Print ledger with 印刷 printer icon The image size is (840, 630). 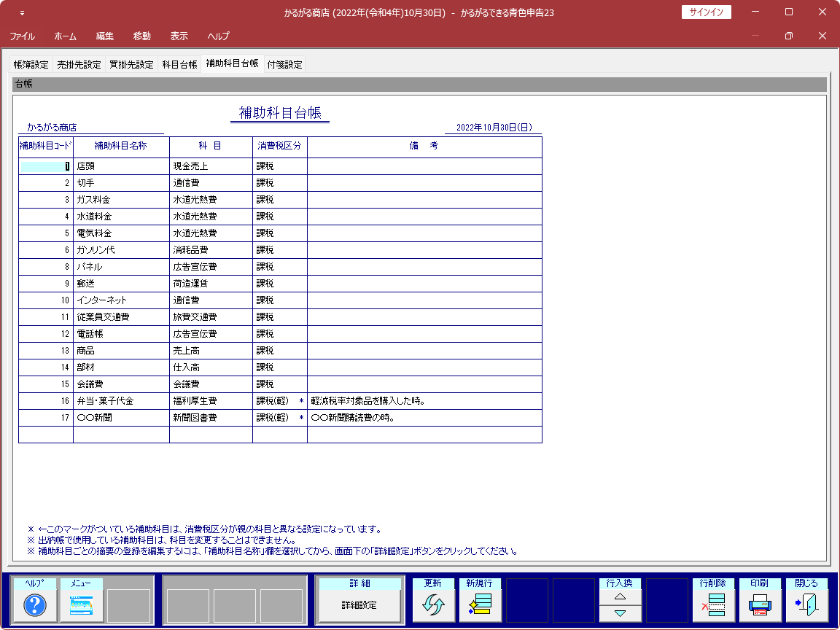[x=760, y=605]
